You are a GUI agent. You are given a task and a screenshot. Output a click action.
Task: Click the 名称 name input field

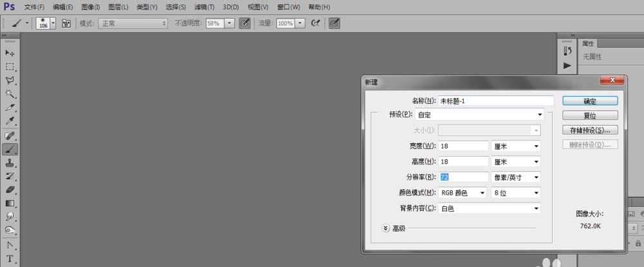pos(495,101)
